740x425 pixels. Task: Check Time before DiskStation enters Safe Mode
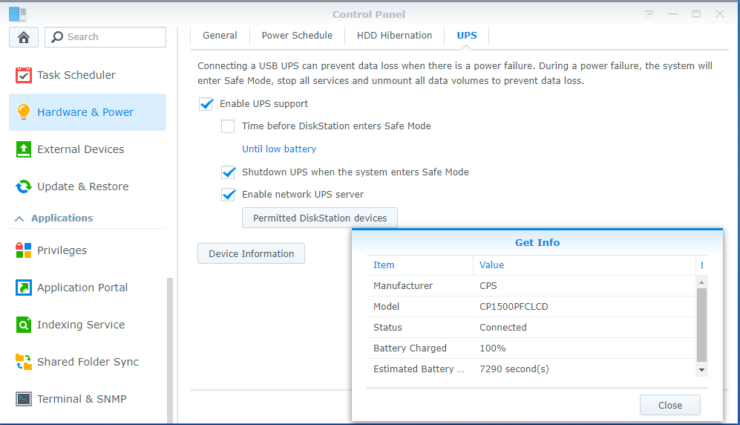(228, 126)
